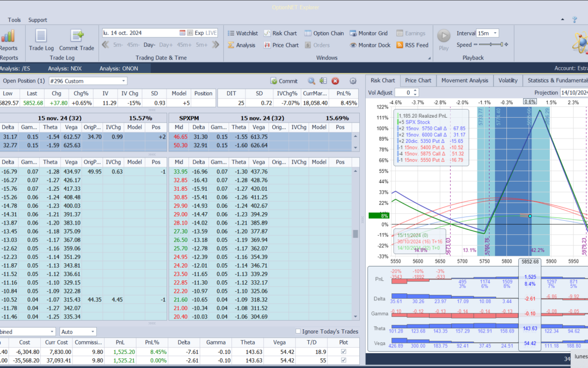This screenshot has width=588, height=368.
Task: Click the Day+ step forward button
Action: 166,45
